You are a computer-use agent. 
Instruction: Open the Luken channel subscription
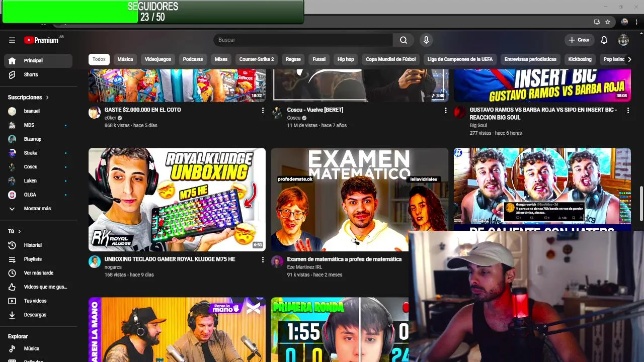(x=38, y=180)
